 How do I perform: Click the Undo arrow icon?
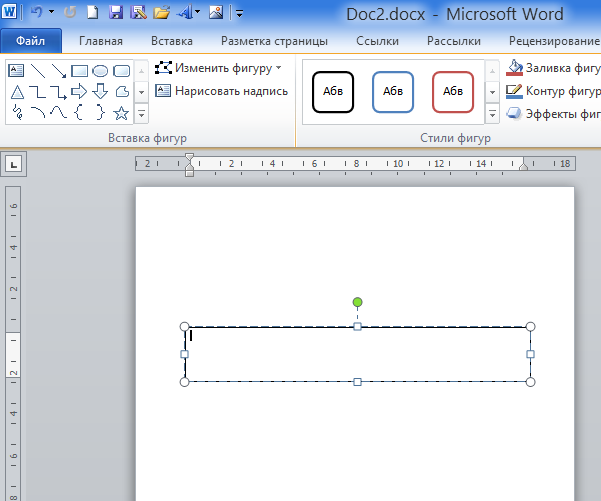[36, 13]
